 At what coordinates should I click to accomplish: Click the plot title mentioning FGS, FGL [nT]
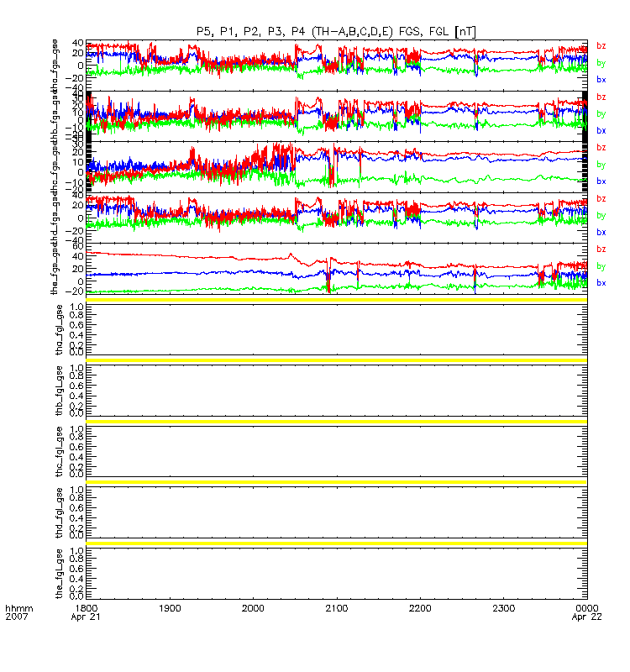[x=336, y=31]
